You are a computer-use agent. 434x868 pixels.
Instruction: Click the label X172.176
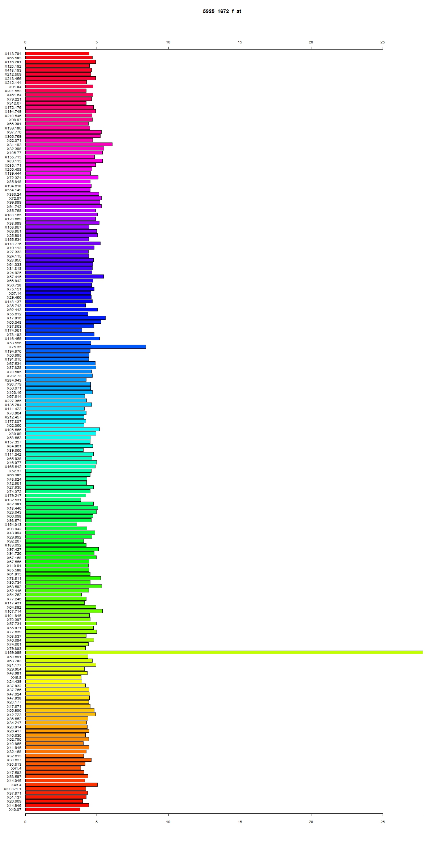pyautogui.click(x=13, y=107)
